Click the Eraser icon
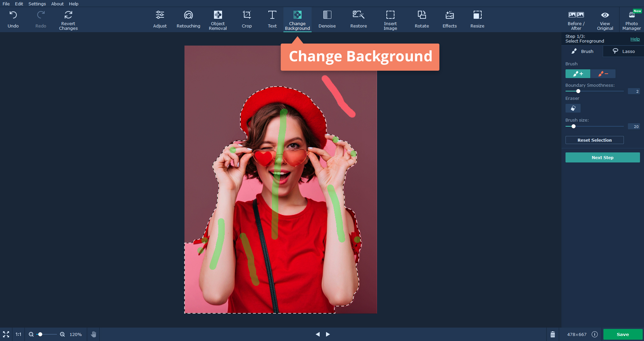 573,108
